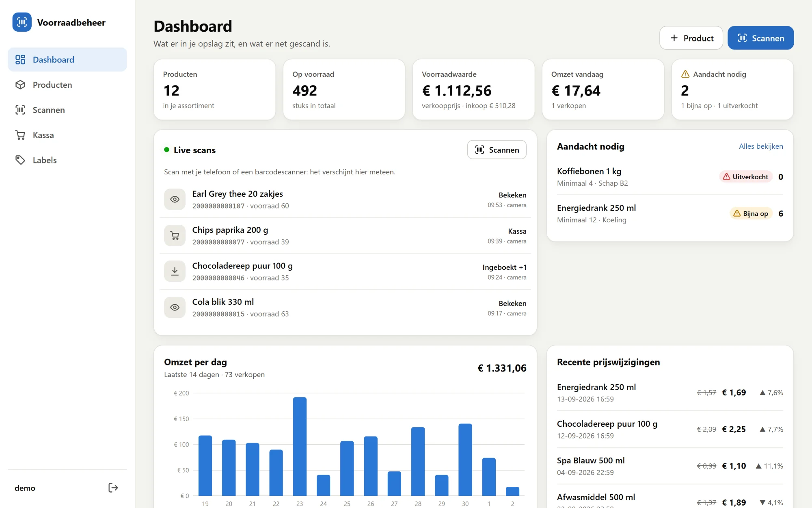This screenshot has width=812, height=508.
Task: Click Energiedrank 250 ml price change entry
Action: (x=670, y=393)
